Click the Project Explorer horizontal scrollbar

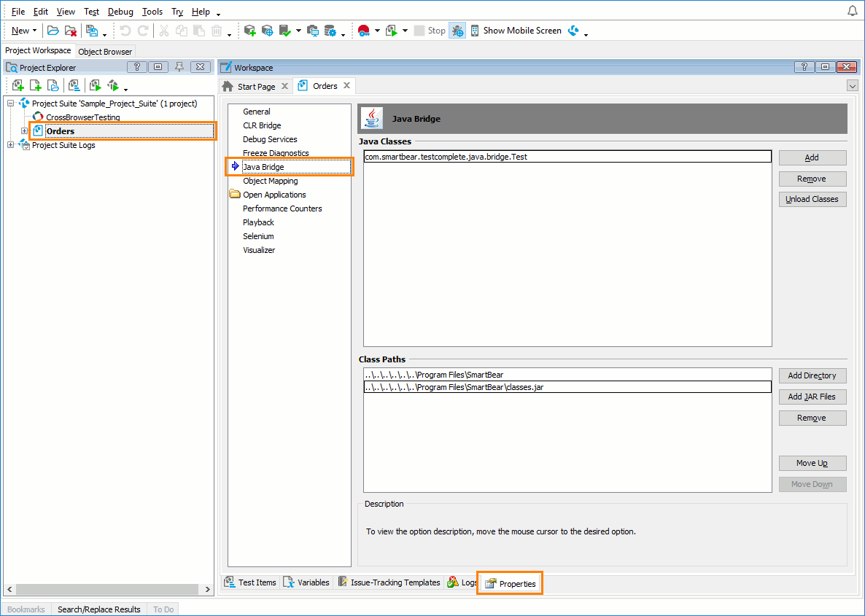(x=108, y=589)
